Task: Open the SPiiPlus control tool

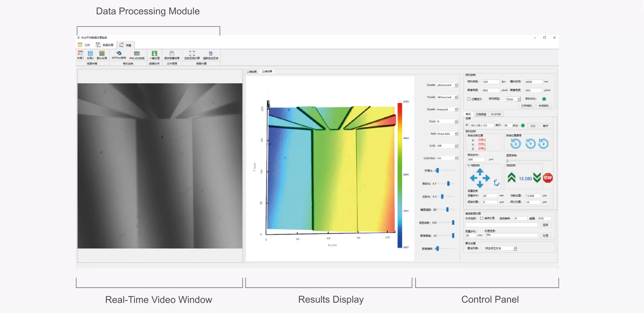Action: (119, 54)
